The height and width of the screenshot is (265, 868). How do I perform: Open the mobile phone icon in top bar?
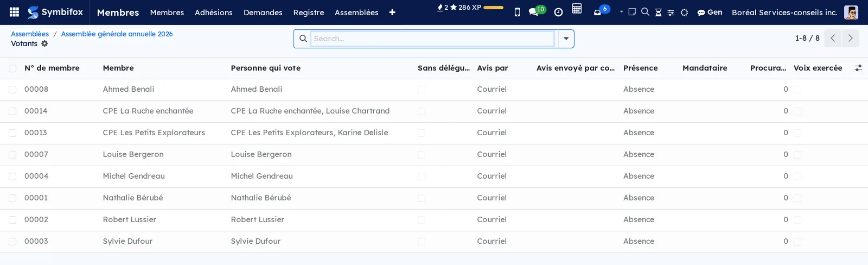[517, 12]
